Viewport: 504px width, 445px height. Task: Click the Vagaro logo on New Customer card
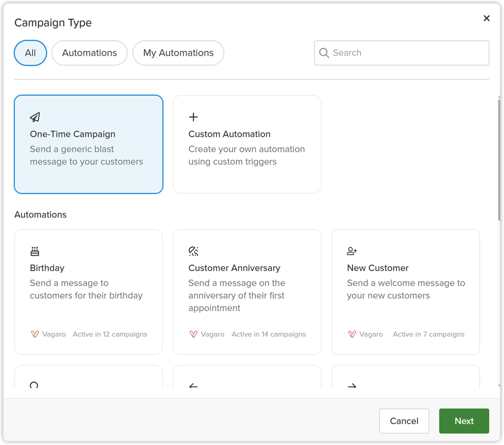click(352, 334)
